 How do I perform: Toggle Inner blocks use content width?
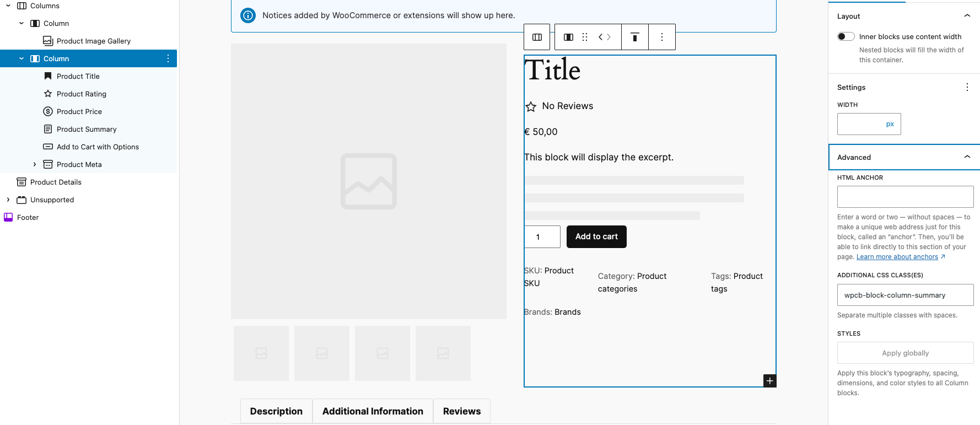(x=846, y=36)
